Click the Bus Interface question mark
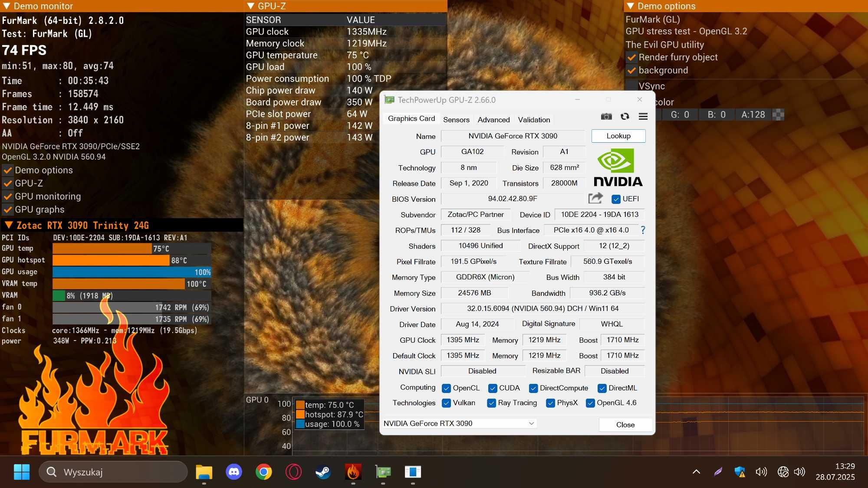This screenshot has height=488, width=868. tap(643, 230)
